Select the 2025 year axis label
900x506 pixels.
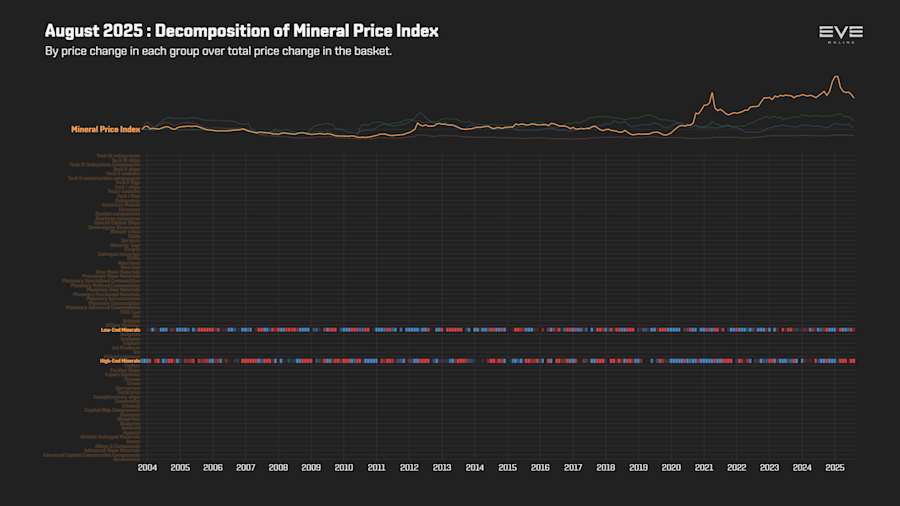pyautogui.click(x=835, y=468)
